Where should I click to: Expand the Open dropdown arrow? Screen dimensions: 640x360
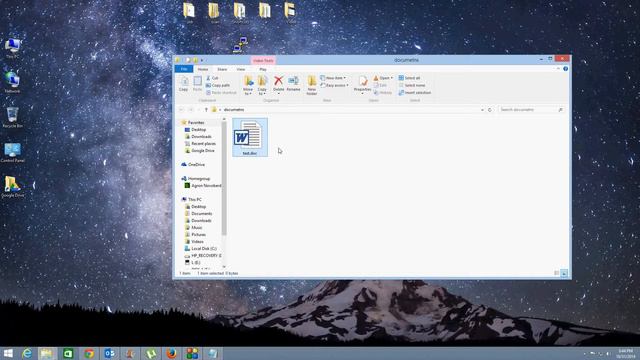tap(392, 78)
